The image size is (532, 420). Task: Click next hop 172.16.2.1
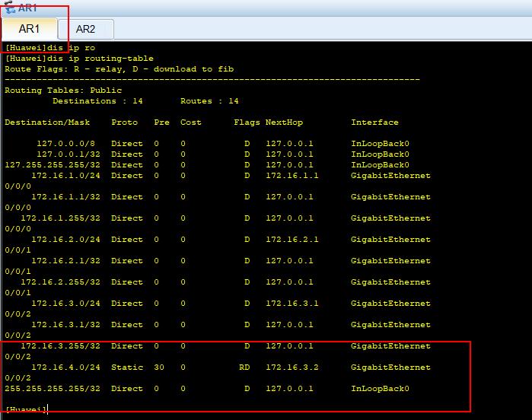pos(291,240)
